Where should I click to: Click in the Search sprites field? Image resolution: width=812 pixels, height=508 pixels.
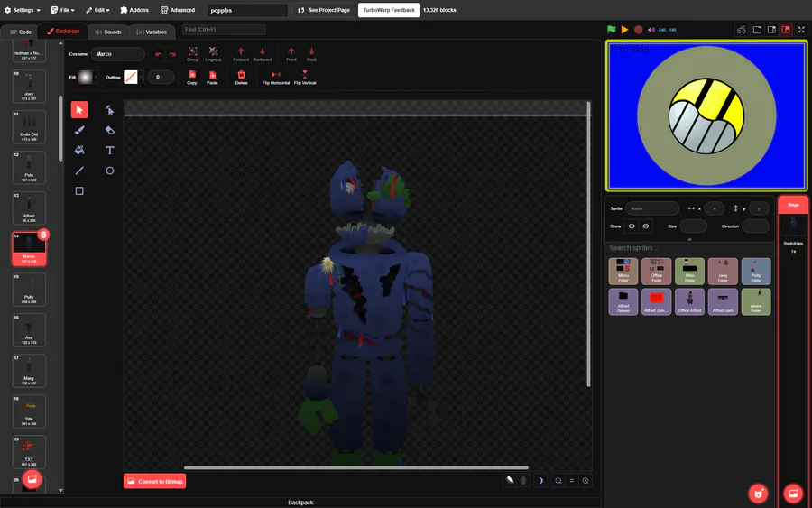(689, 247)
